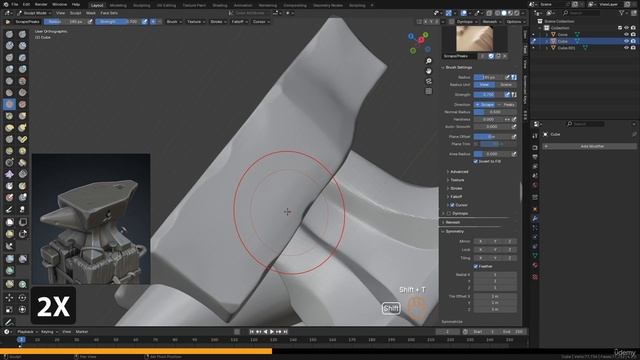Enable the Dyntopo checkbox in sidebar
This screenshot has height=360, width=640.
[449, 213]
